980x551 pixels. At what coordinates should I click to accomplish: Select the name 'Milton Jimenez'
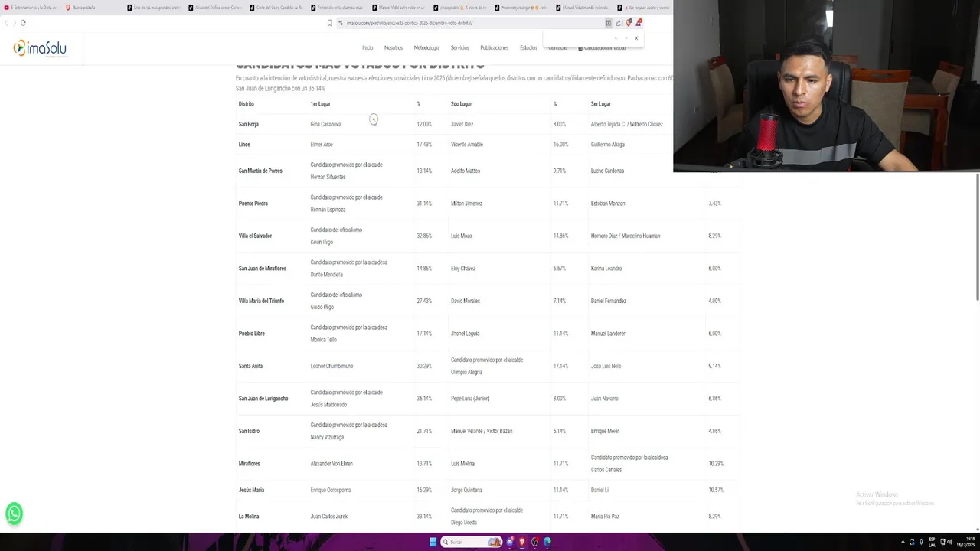[466, 204]
